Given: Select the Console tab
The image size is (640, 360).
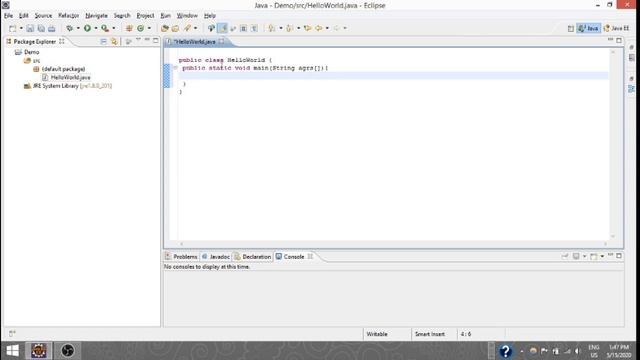Looking at the screenshot, I should click(x=290, y=257).
